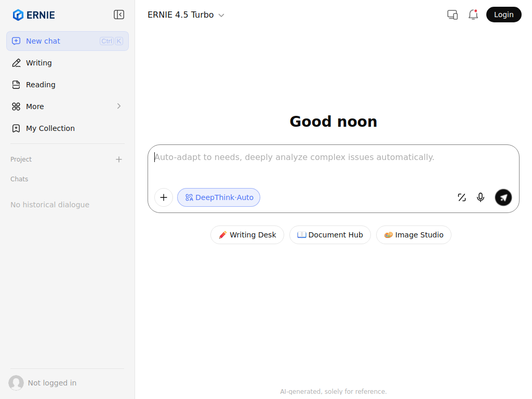The height and width of the screenshot is (399, 532).
Task: Open the Reading section
Action: tap(41, 85)
